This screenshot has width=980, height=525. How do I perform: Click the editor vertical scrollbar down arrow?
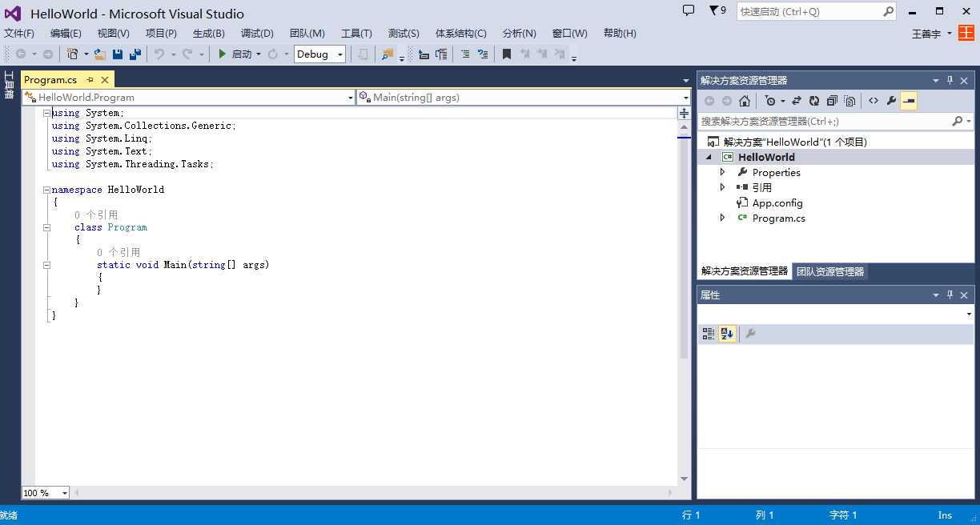684,479
